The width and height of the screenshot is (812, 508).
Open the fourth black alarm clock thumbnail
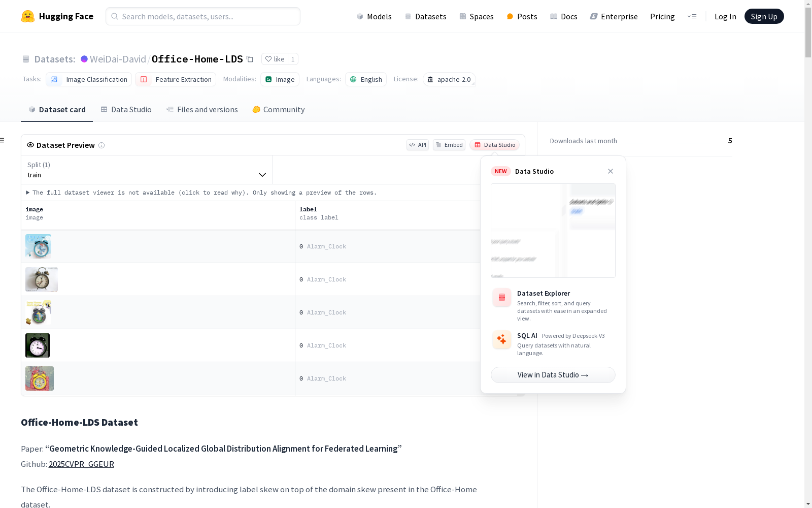pos(38,345)
